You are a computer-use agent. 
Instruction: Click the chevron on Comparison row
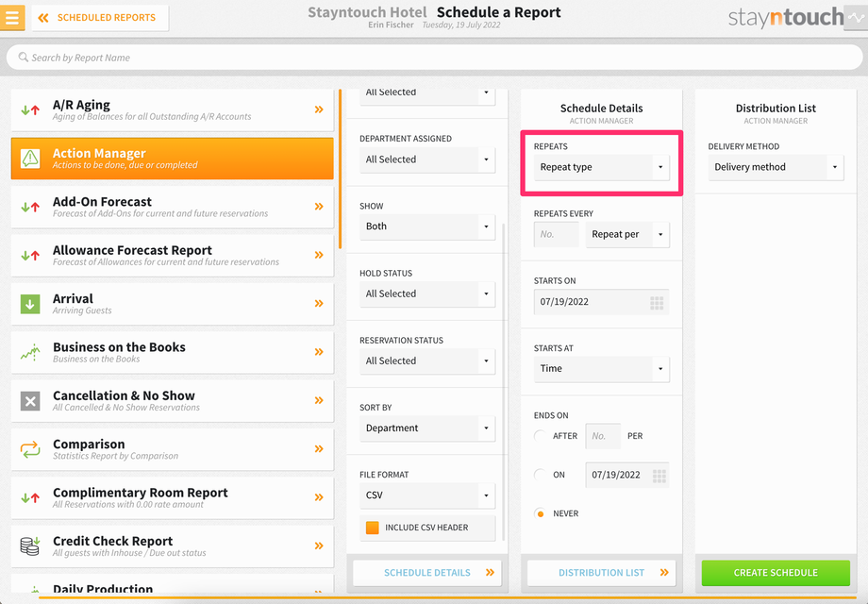[319, 449]
